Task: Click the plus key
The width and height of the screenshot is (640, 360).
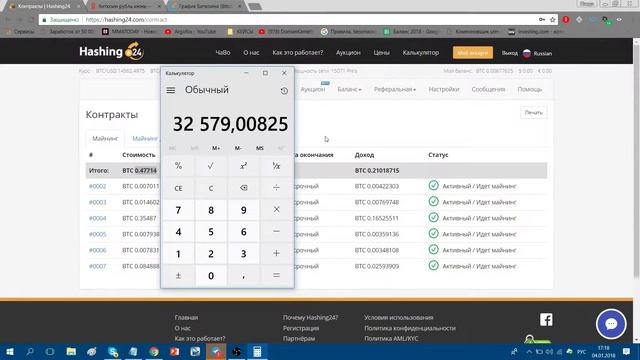Action: pos(276,253)
